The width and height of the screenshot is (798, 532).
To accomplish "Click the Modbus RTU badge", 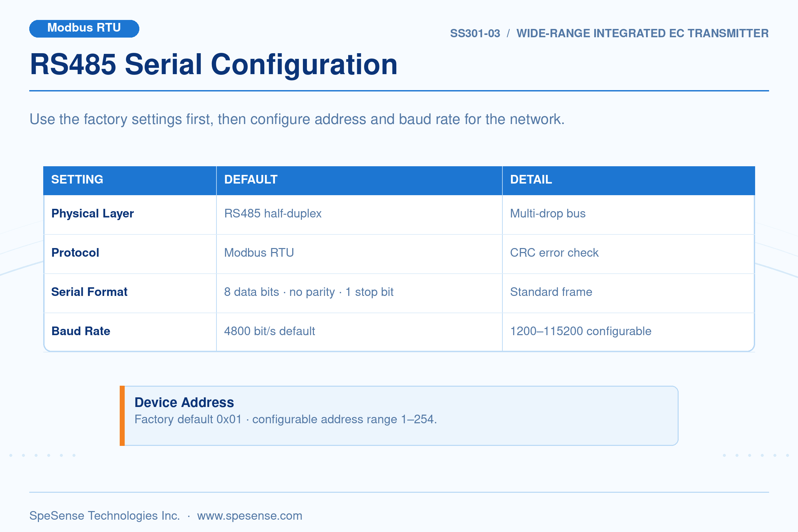I will [84, 29].
